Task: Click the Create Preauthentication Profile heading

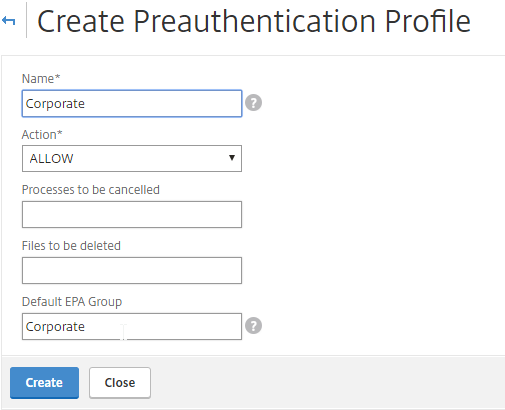Action: (x=254, y=21)
